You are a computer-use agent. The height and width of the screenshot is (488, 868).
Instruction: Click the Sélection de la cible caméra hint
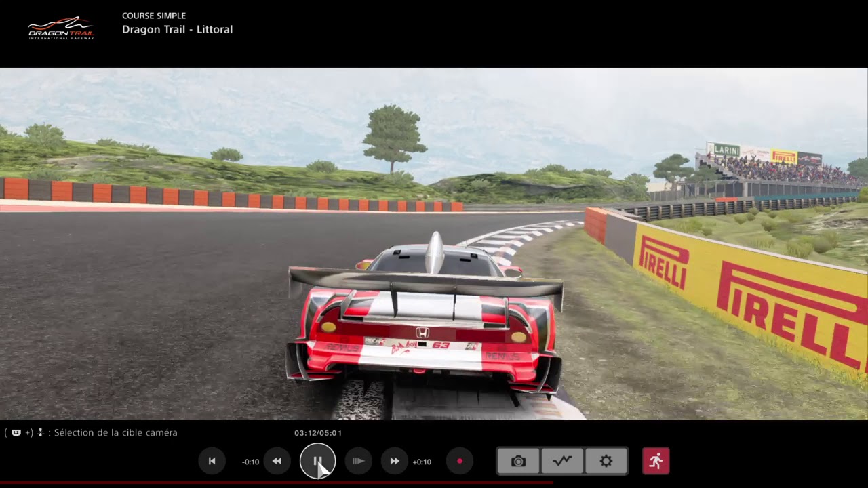(115, 432)
